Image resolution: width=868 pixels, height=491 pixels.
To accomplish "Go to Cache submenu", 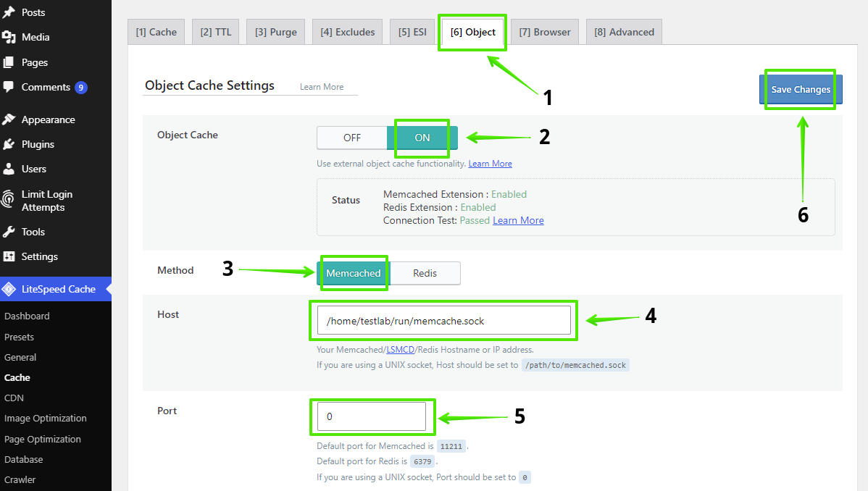I will 17,377.
